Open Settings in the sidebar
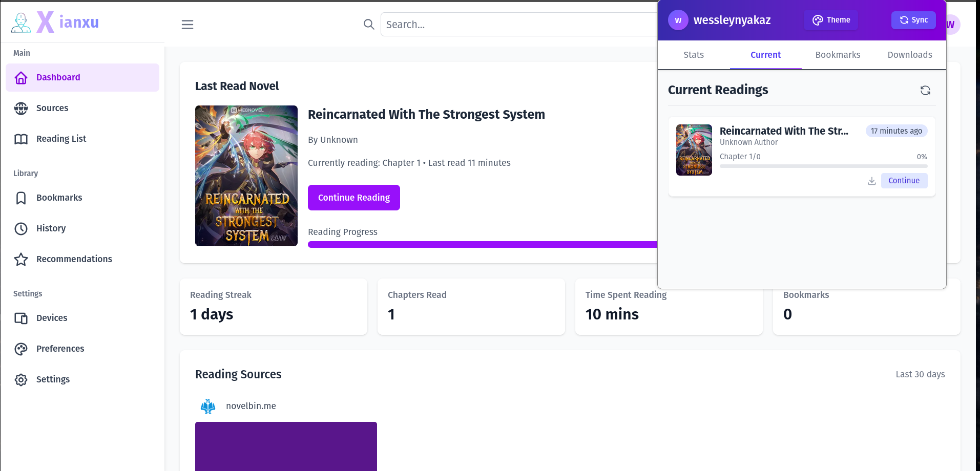This screenshot has height=471, width=980. tap(82, 379)
